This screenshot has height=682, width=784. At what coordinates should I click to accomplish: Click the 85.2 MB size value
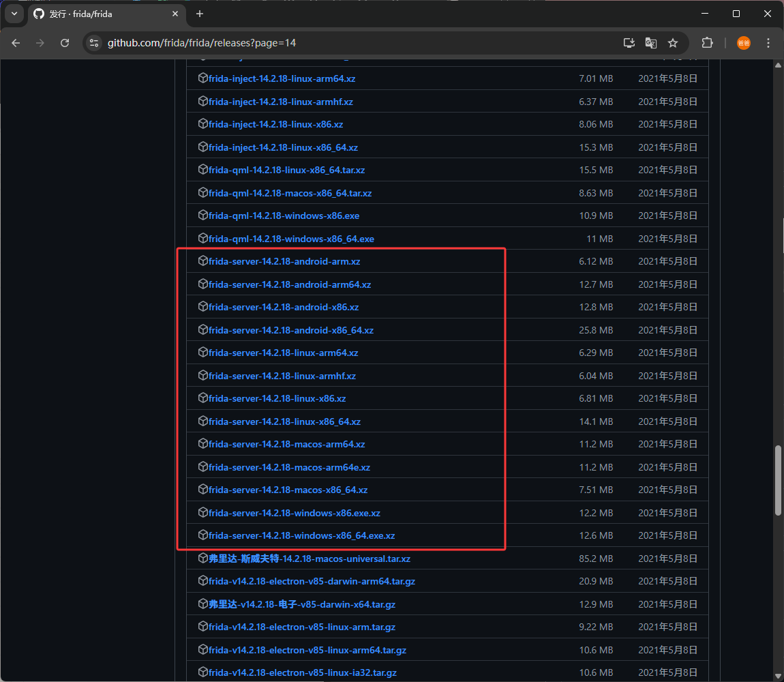coord(596,559)
